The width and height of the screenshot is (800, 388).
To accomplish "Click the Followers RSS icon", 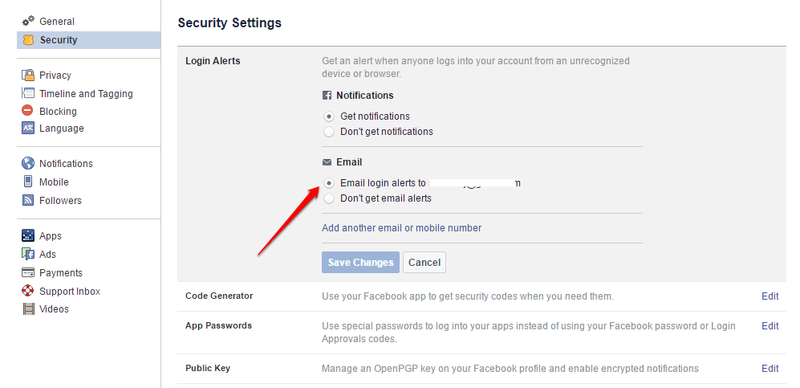I will coord(28,200).
